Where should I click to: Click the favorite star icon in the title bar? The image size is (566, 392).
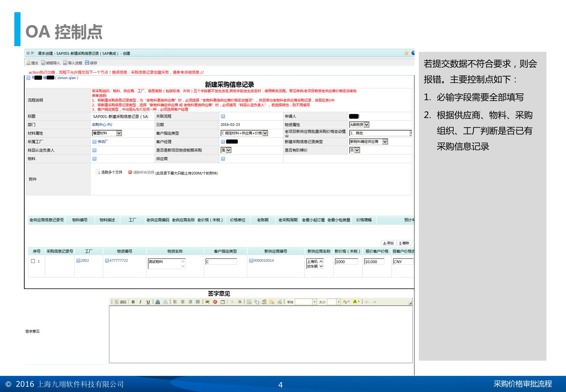406,53
